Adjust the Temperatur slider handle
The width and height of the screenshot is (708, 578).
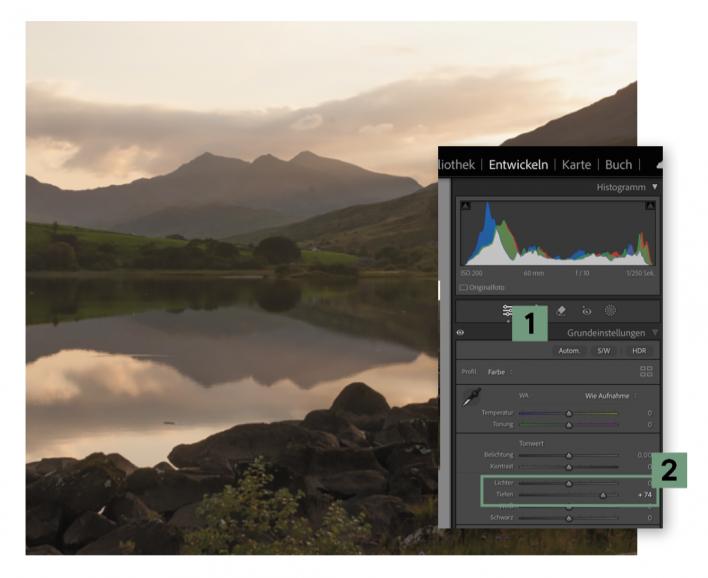(569, 413)
